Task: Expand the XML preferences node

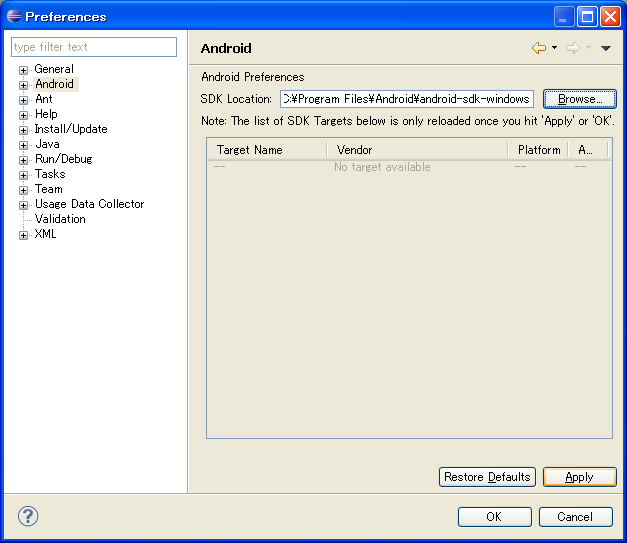Action: tap(23, 235)
